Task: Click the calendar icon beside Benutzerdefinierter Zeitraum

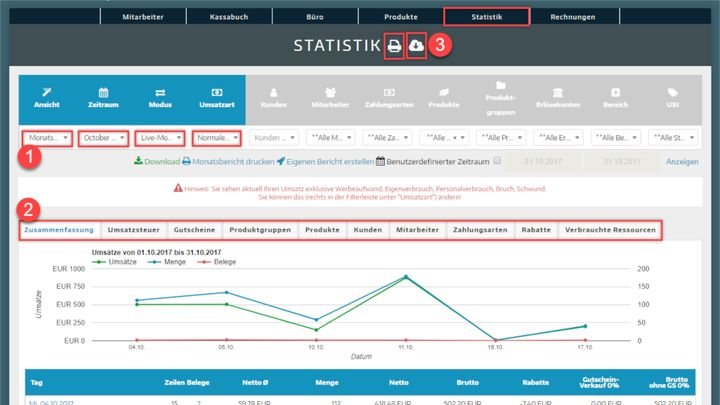Action: (x=380, y=161)
